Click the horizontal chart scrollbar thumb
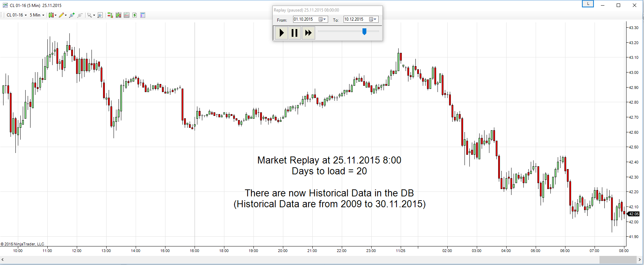 pyautogui.click(x=618, y=260)
